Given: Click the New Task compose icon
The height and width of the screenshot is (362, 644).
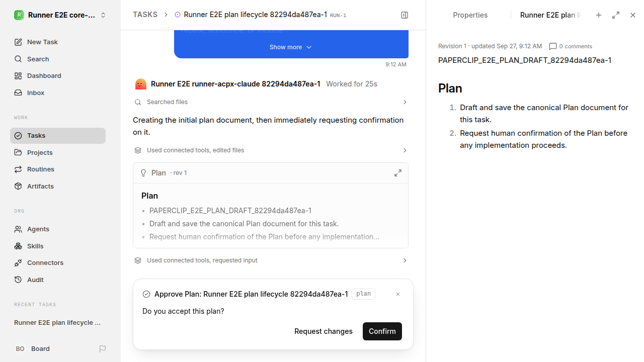Looking at the screenshot, I should pos(18,42).
